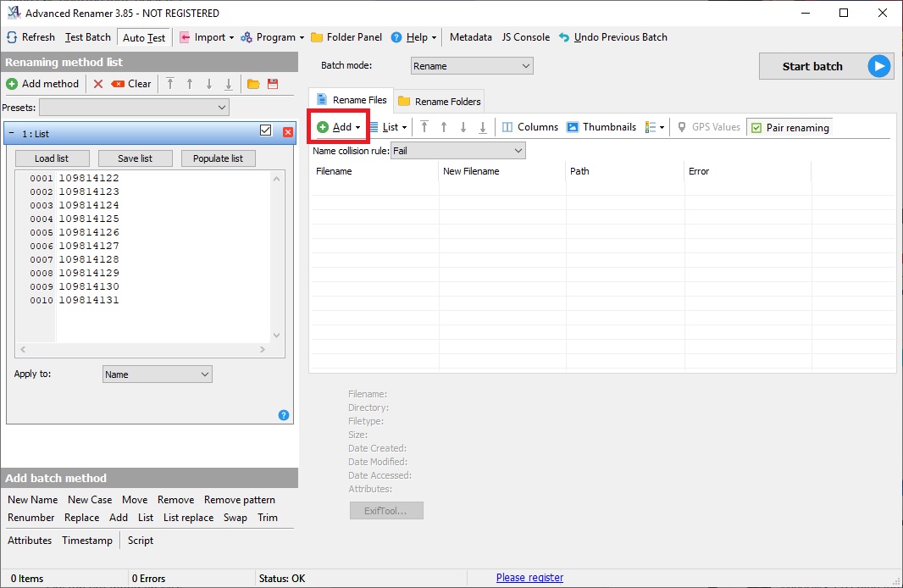Add a Remove pattern batch method
903x588 pixels.
[x=240, y=500]
